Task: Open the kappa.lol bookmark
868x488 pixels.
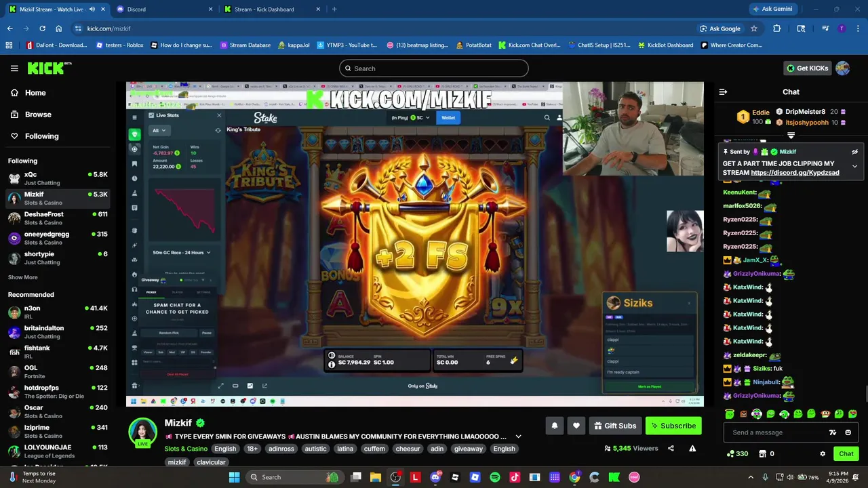Action: 294,45
